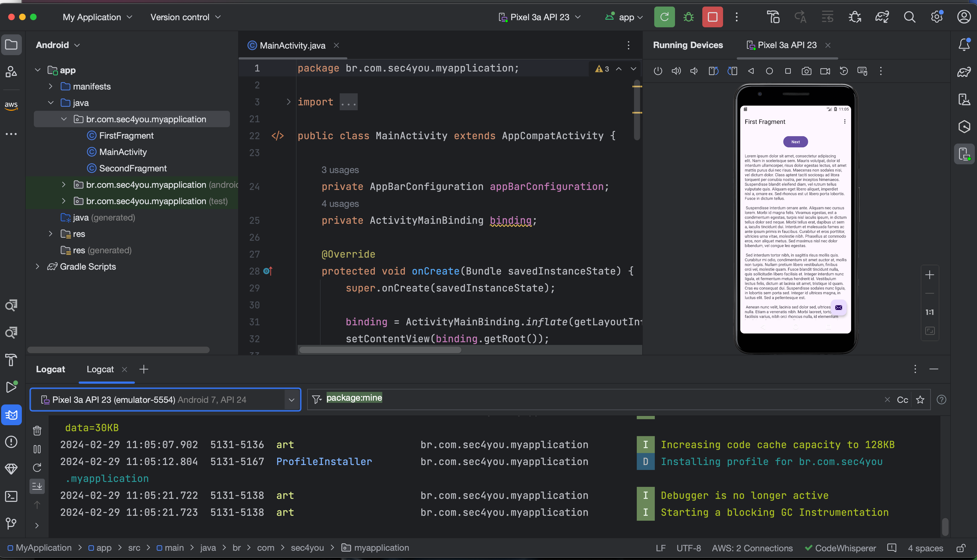Click the emulator volume down icon
This screenshot has width=977, height=560.
pyautogui.click(x=694, y=71)
